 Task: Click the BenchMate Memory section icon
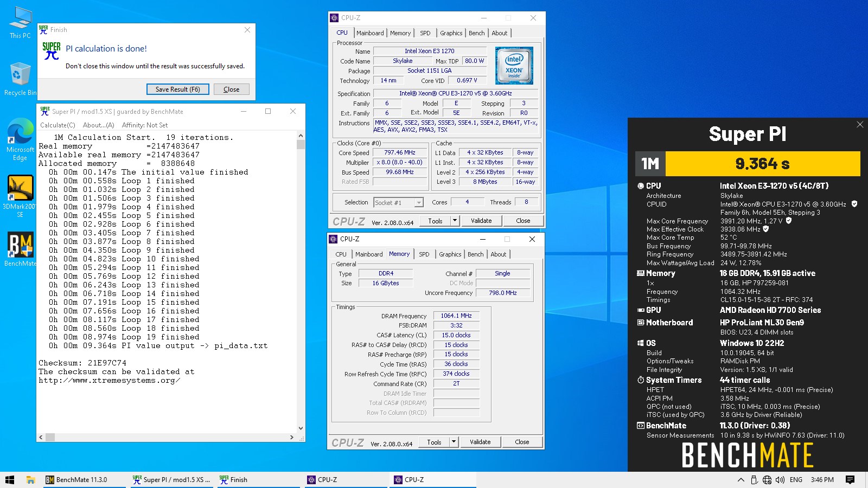pos(641,273)
